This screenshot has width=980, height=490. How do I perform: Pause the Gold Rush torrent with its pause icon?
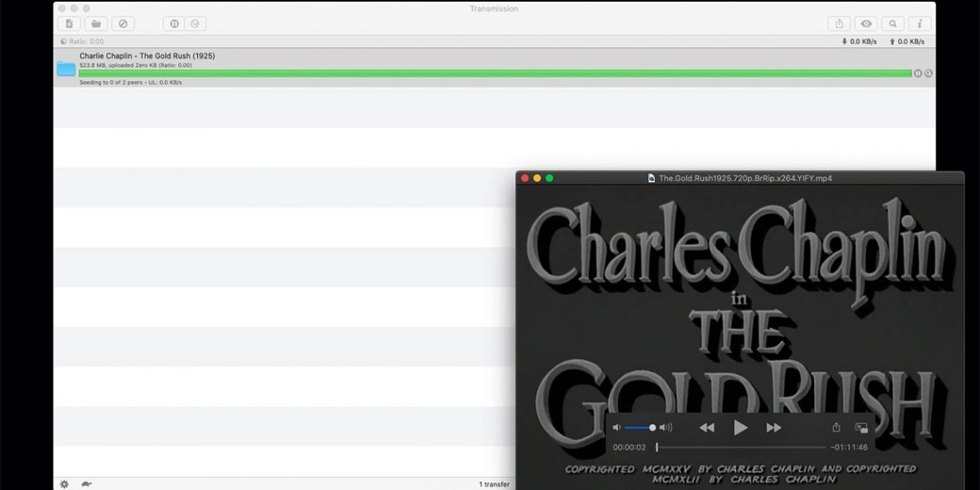[917, 73]
